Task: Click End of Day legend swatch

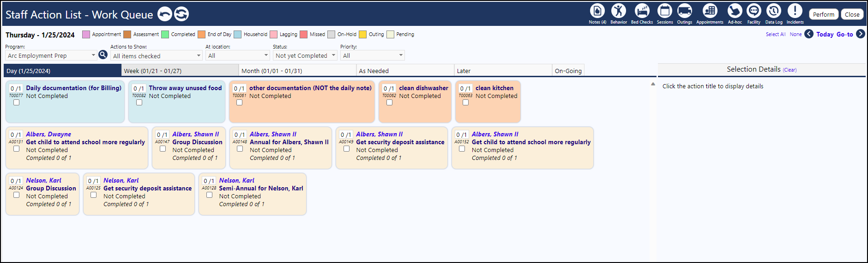Action: pos(201,34)
